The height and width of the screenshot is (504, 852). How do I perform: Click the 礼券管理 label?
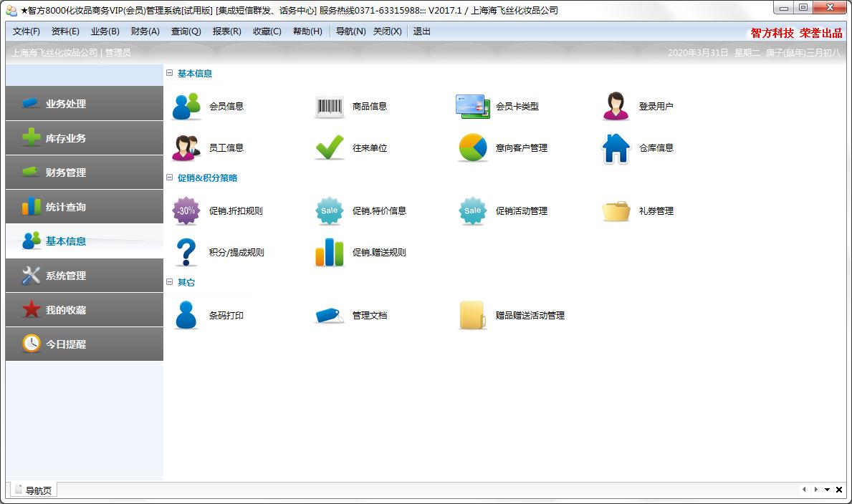(x=656, y=210)
